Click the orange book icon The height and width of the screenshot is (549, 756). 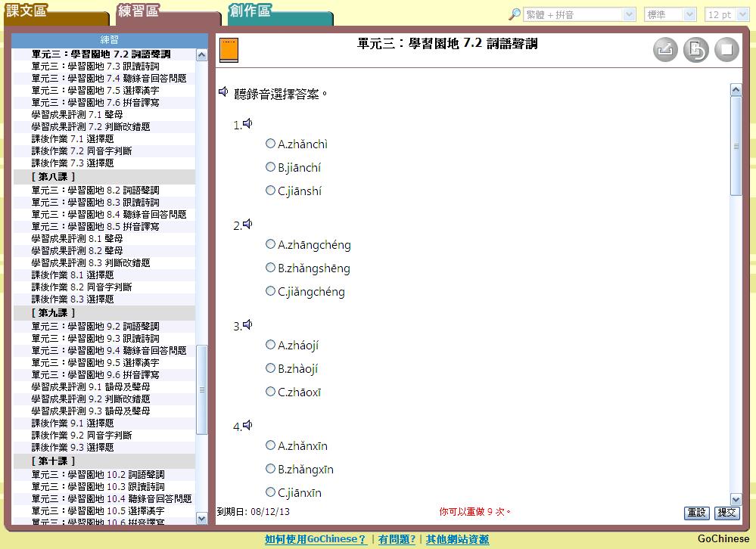coord(229,51)
